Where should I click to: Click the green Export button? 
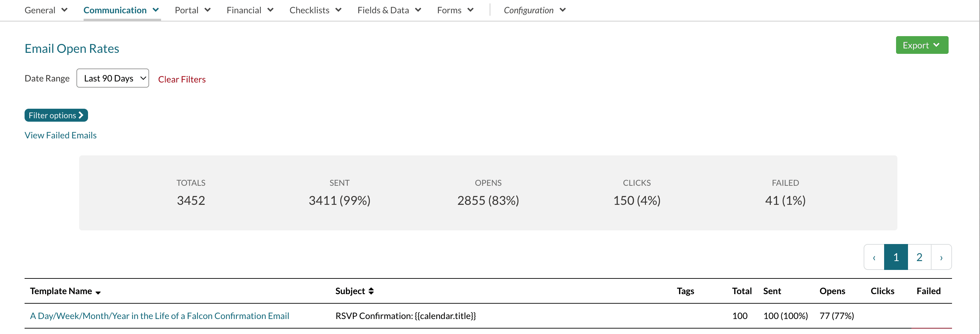[x=921, y=45]
